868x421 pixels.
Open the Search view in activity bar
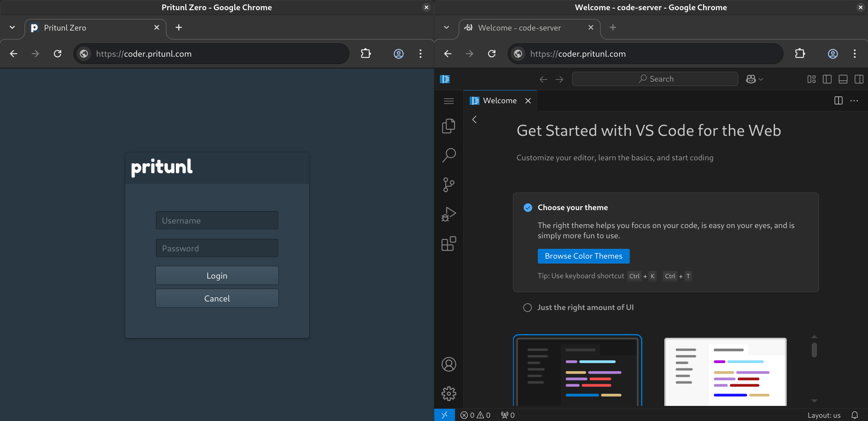pos(448,155)
